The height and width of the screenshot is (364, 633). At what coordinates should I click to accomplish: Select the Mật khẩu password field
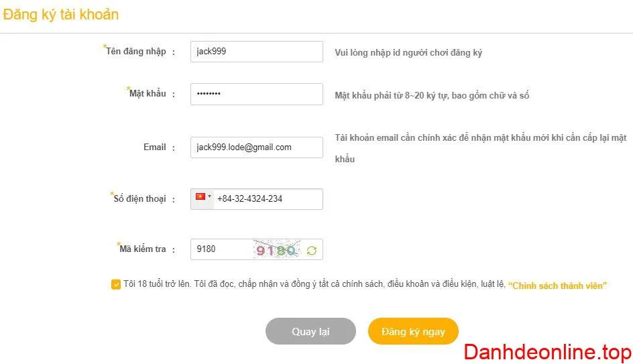(257, 94)
